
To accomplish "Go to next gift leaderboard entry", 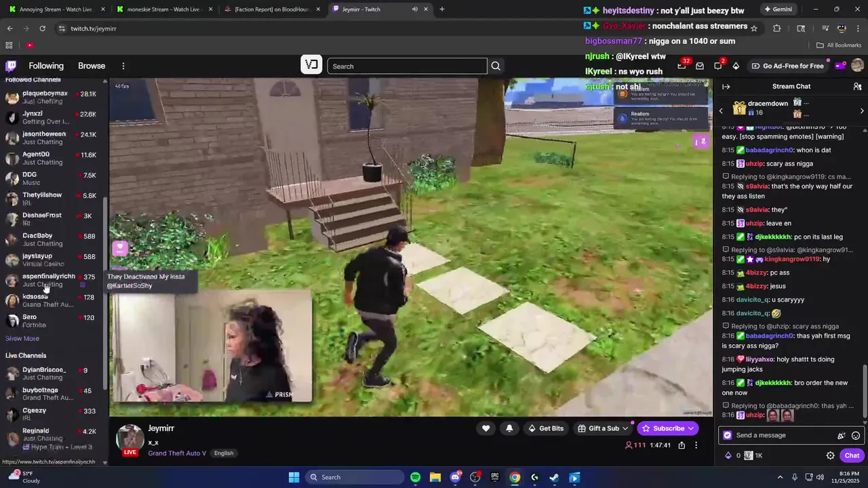I will (862, 110).
